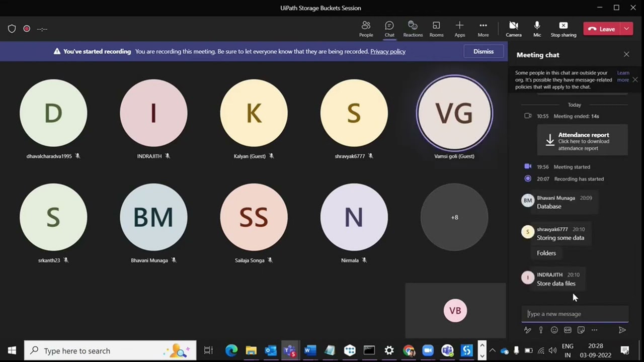Click Bhavani Munaga's 'Database' message
The width and height of the screenshot is (644, 362).
pos(549,206)
